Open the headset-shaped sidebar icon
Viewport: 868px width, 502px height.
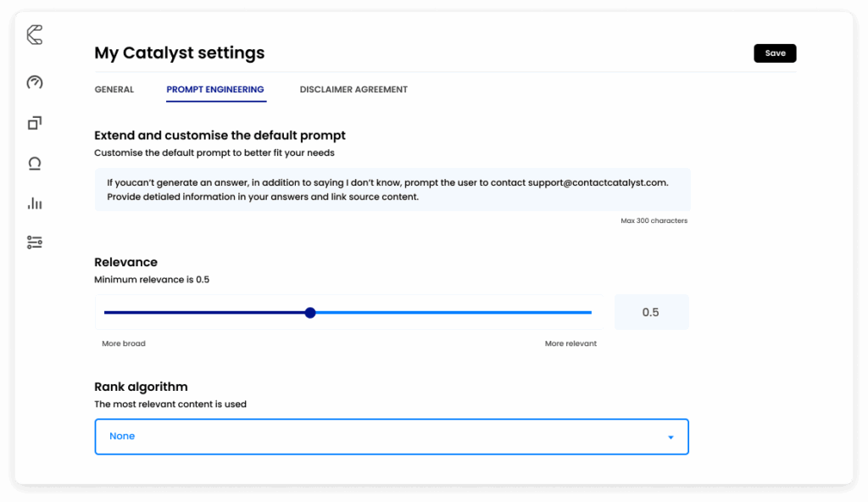pyautogui.click(x=35, y=164)
